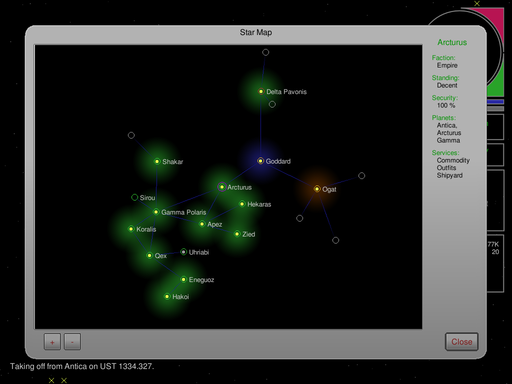Click the Sirou system circle

click(134, 197)
